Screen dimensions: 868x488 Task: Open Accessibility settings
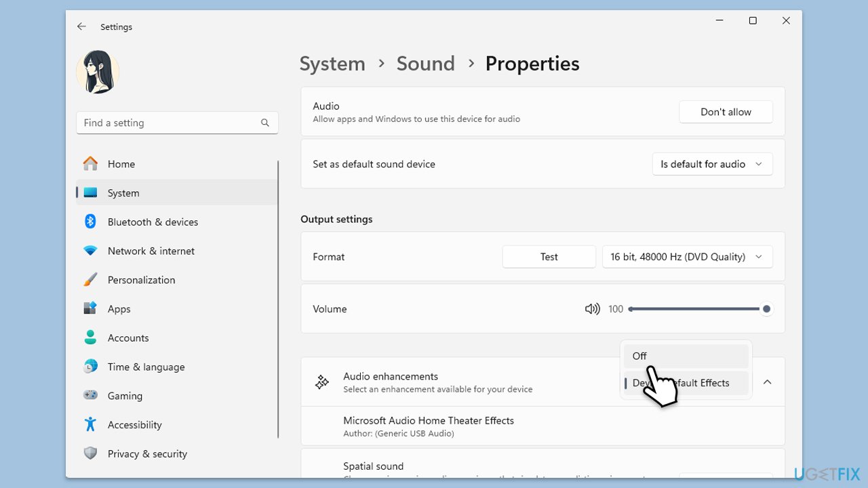177,425
